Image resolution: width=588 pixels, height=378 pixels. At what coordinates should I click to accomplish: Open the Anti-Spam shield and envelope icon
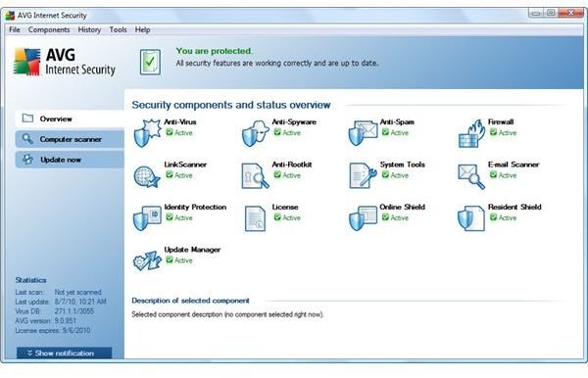363,133
